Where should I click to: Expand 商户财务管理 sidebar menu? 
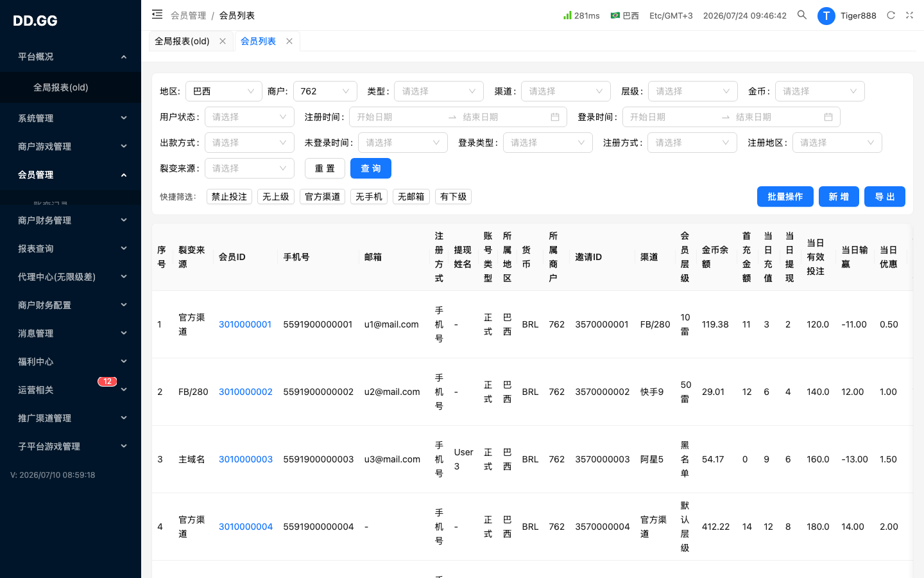[71, 220]
